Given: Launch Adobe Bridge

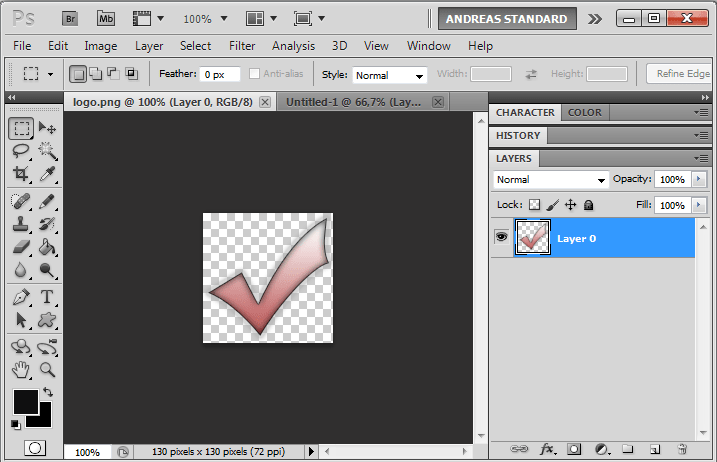Looking at the screenshot, I should coord(70,19).
